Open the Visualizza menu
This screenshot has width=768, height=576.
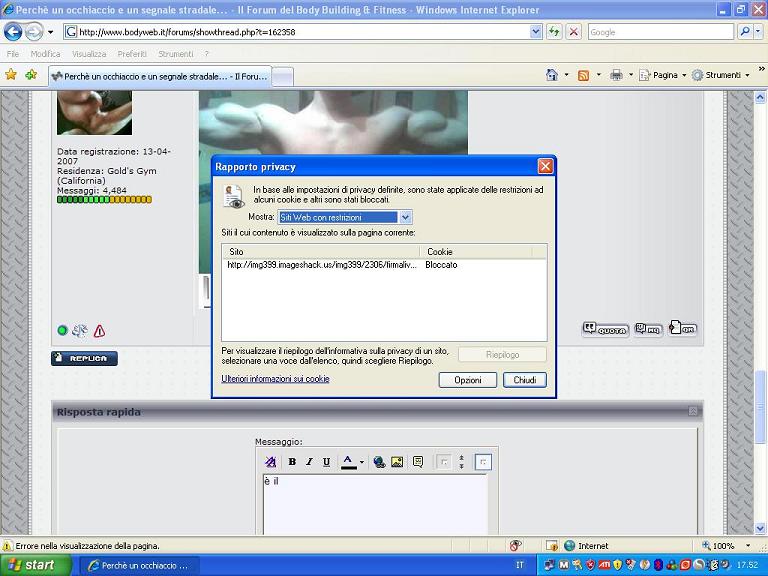point(89,54)
